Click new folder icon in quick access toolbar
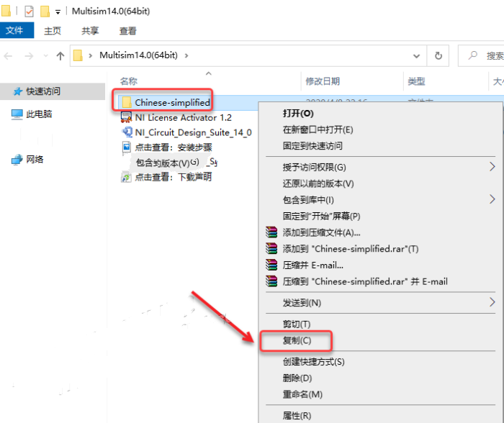504x423 pixels. 45,12
